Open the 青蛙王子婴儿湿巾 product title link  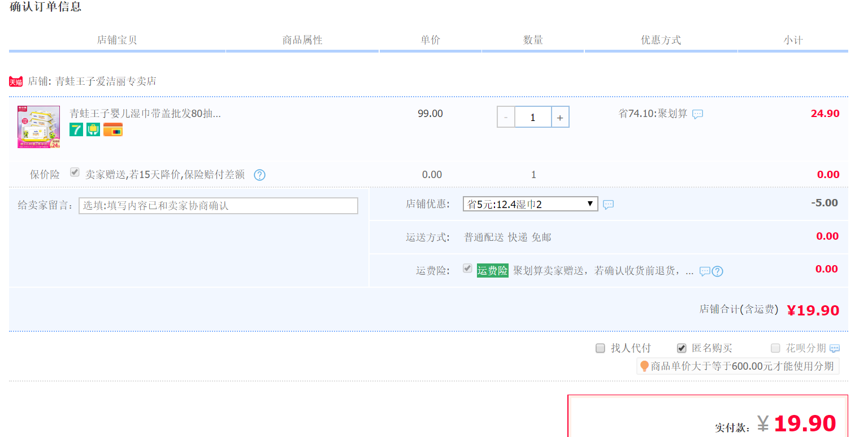tap(145, 114)
